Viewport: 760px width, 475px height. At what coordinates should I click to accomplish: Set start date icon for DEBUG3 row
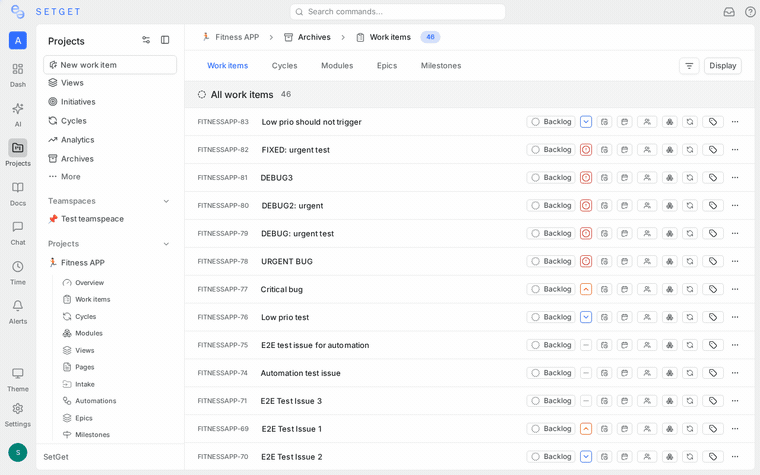(x=604, y=177)
